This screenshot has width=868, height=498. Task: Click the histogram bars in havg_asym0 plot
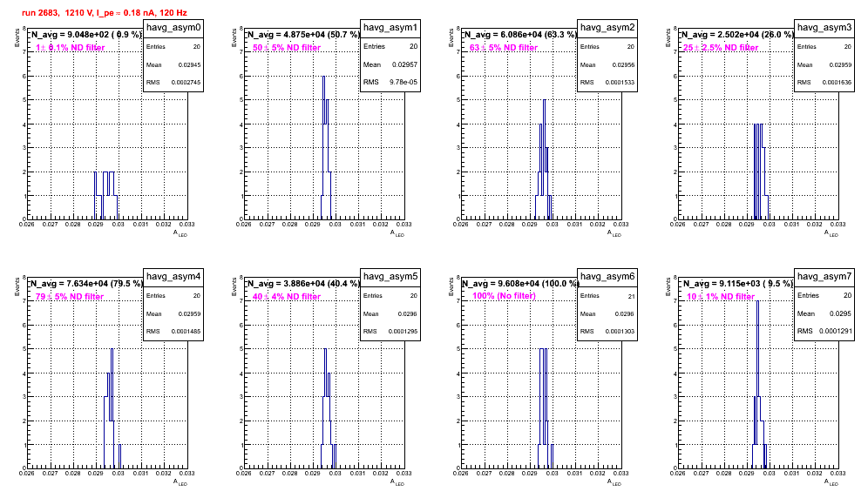click(105, 195)
